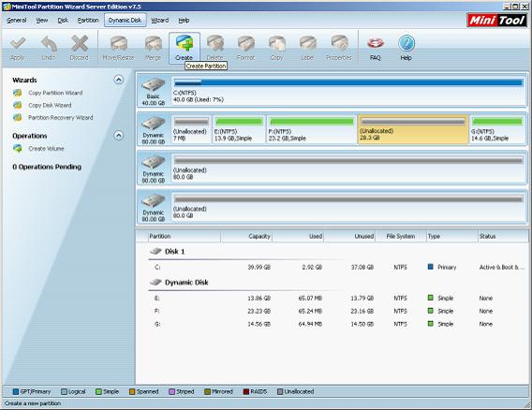Click the RAID5 red legend swatch
The height and width of the screenshot is (410, 532).
tap(246, 391)
